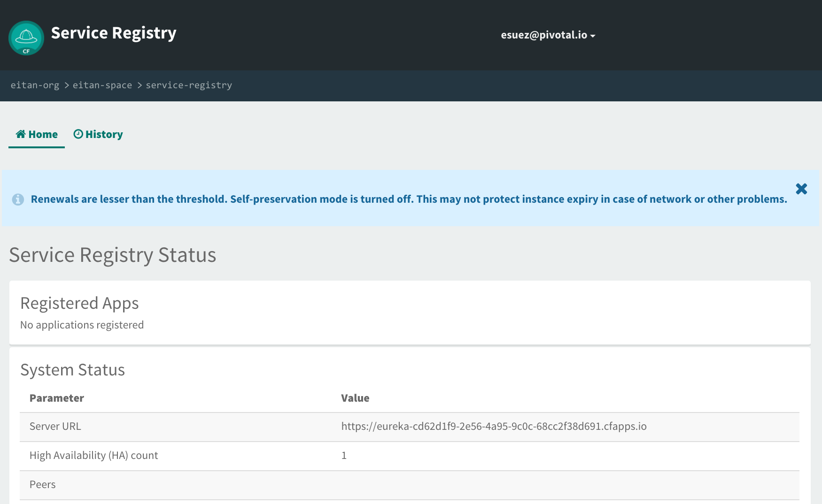Click the 'No applications registered' text
Viewport: 822px width, 504px height.
[x=82, y=325]
